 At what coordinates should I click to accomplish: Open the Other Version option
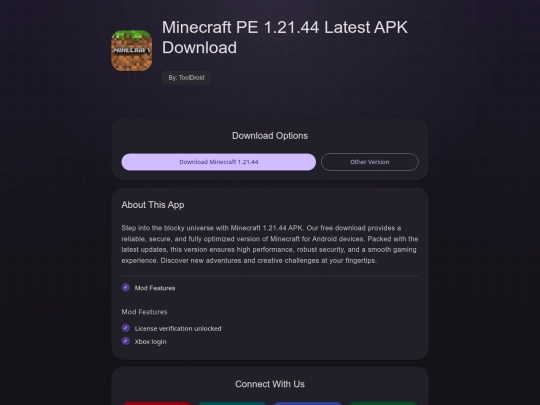[370, 162]
